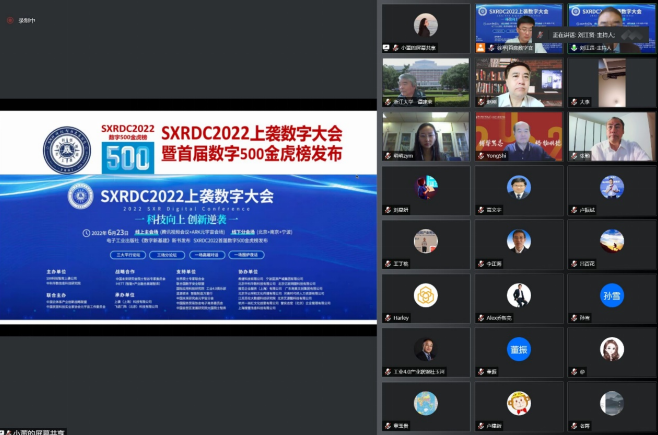Select the round woman-profile avatar in the first tile
The image size is (658, 435).
[426, 25]
